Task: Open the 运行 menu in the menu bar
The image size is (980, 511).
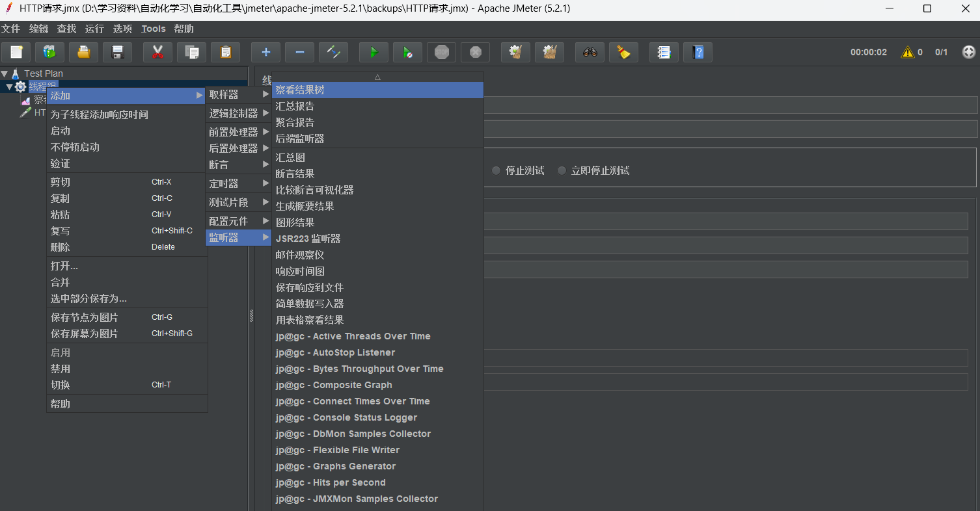Action: [94, 29]
